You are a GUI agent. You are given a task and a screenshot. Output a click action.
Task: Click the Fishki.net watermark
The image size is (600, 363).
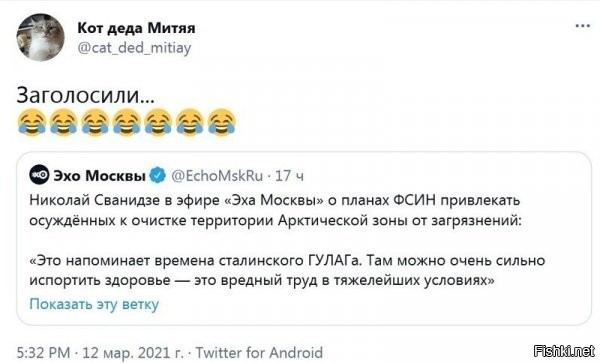(564, 351)
